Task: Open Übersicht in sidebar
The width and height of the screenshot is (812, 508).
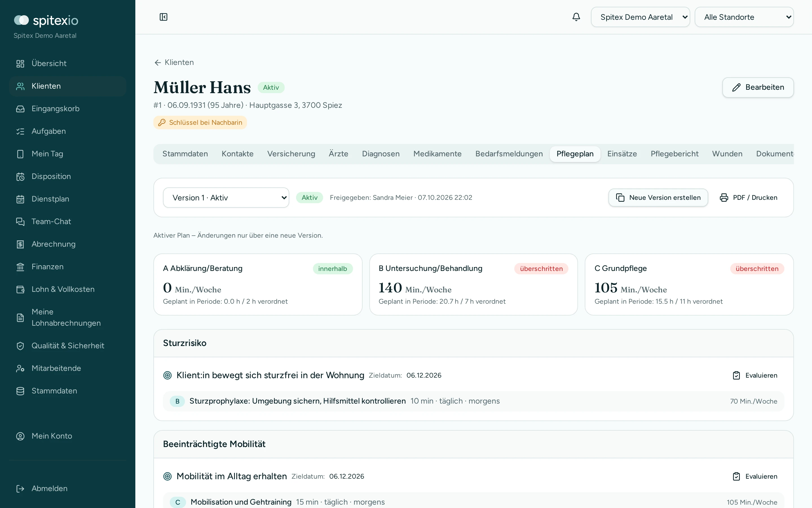Action: pyautogui.click(x=67, y=63)
